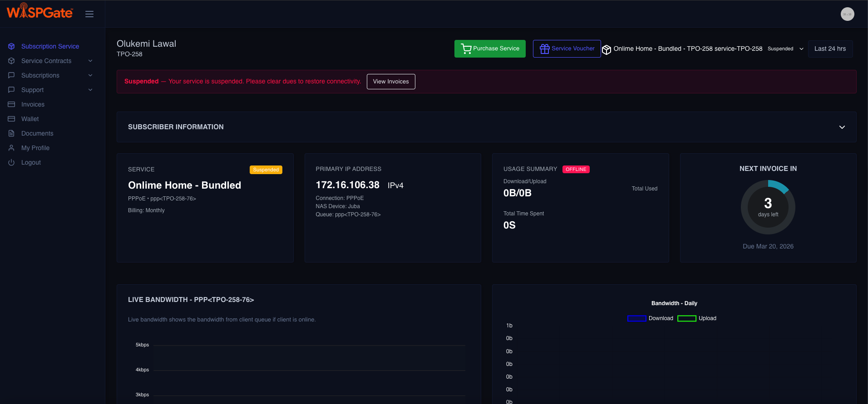The height and width of the screenshot is (404, 868).
Task: Expand Service Contracts chevron
Action: [x=90, y=61]
